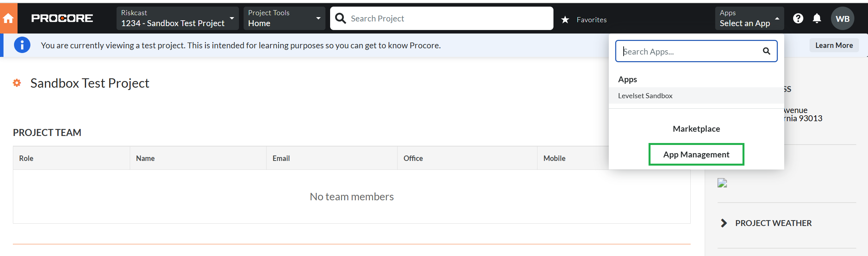Click the orange Home icon
This screenshot has height=256, width=868.
(8, 18)
